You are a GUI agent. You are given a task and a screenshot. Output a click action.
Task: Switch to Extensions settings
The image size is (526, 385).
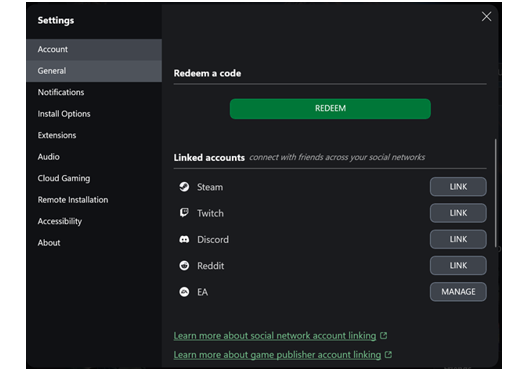pos(94,135)
